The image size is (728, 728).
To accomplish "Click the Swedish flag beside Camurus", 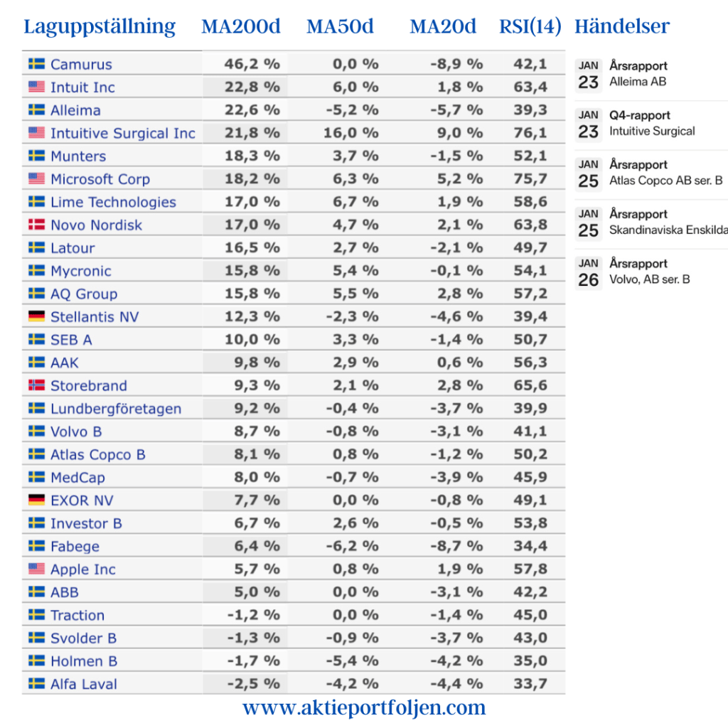I will coord(36,64).
